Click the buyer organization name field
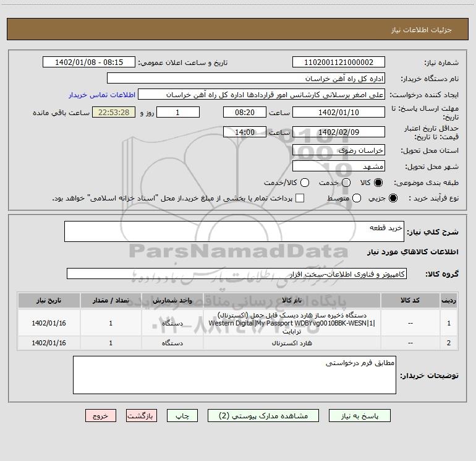476x461 pixels. pos(246,79)
